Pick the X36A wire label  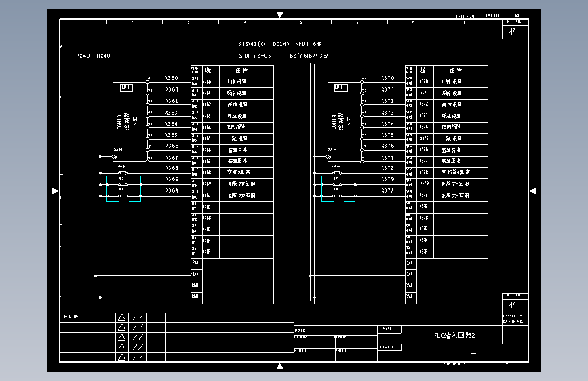coord(172,190)
